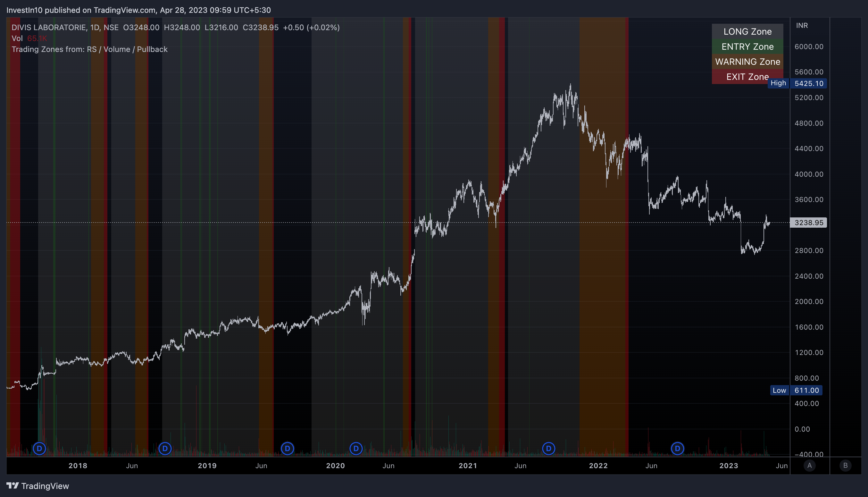The height and width of the screenshot is (497, 868).
Task: Click the INR currency label
Action: point(802,26)
